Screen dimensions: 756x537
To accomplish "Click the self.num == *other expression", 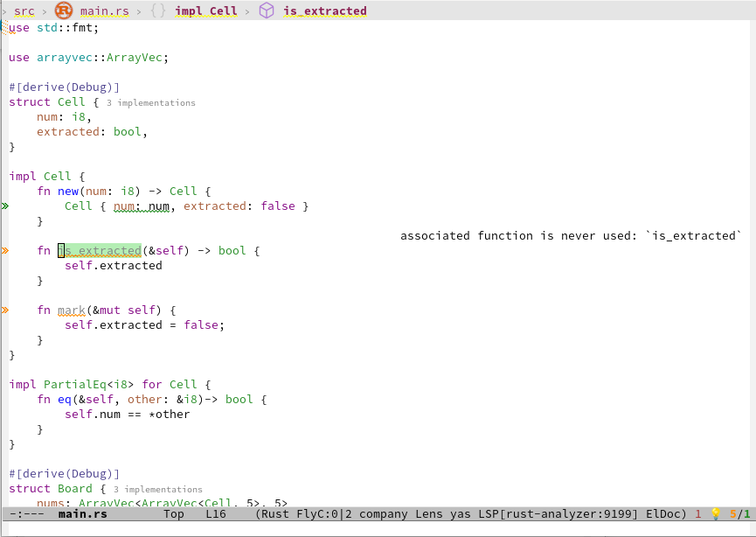I will pos(128,414).
